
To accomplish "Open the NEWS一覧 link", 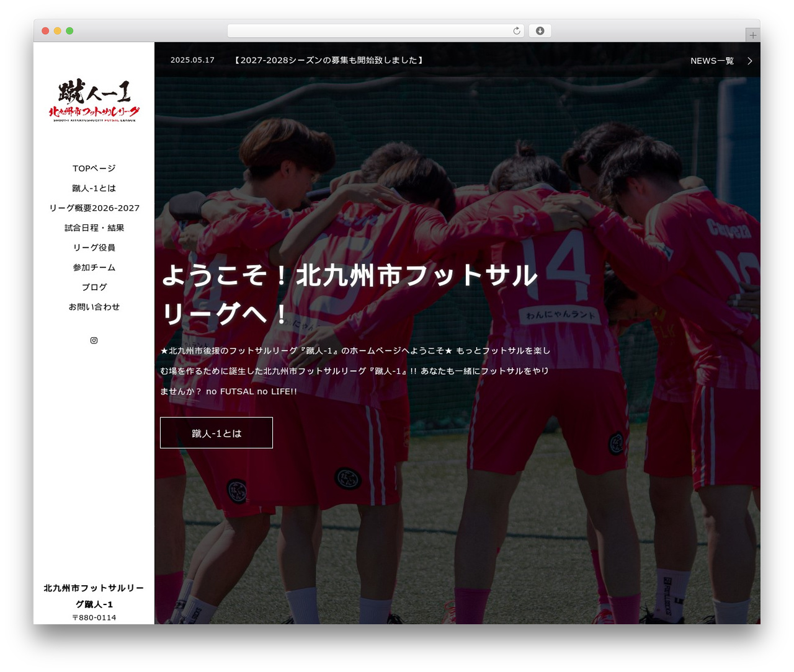I will (x=712, y=61).
